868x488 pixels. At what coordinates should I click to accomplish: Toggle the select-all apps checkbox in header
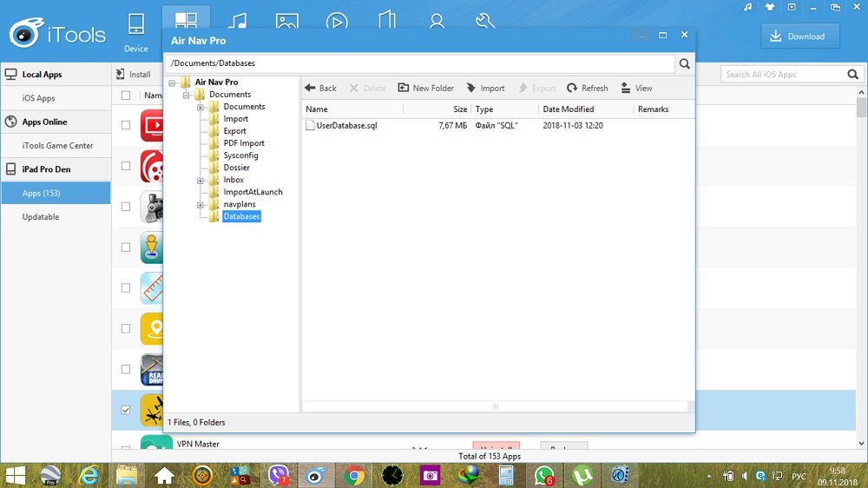(x=126, y=96)
